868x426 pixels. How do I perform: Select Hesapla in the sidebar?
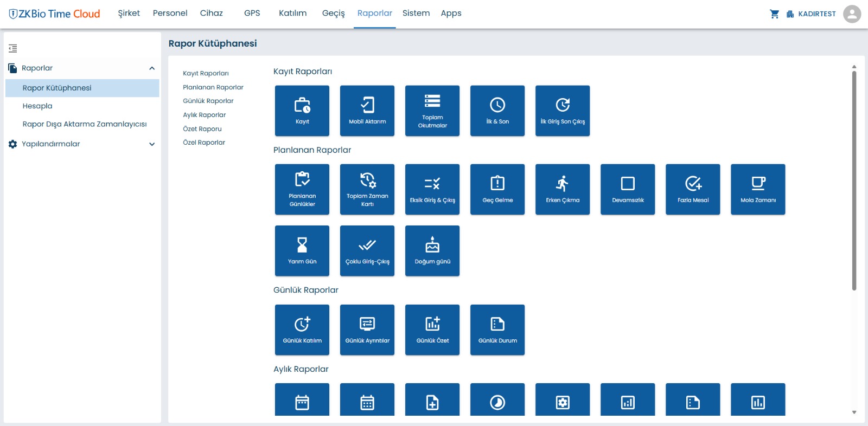(37, 106)
